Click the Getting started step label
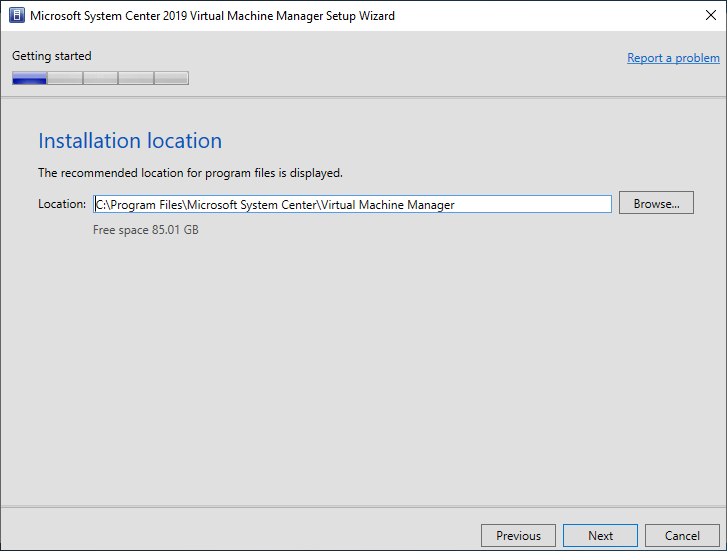 tap(51, 56)
